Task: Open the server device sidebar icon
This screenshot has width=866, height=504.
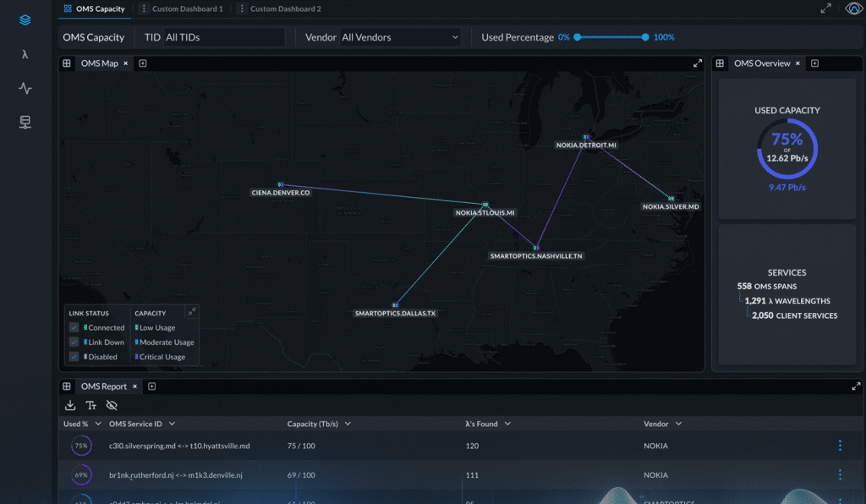Action: [x=25, y=122]
